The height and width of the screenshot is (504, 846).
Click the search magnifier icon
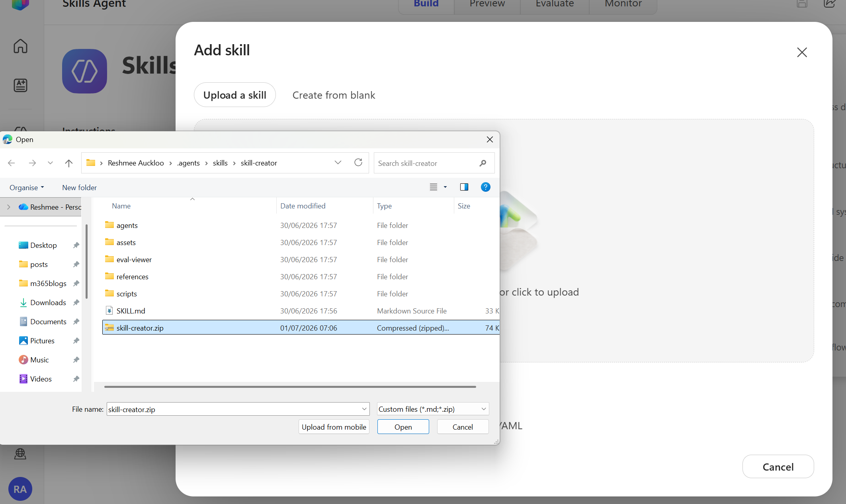483,163
